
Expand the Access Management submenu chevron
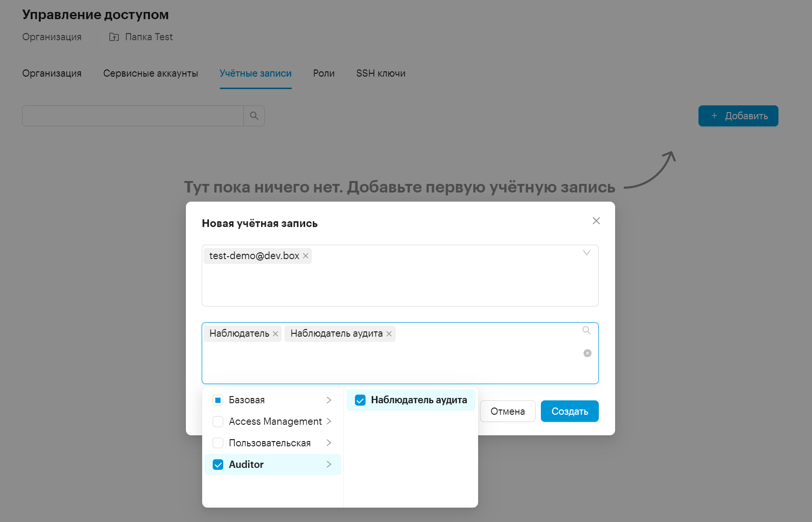[x=329, y=421]
